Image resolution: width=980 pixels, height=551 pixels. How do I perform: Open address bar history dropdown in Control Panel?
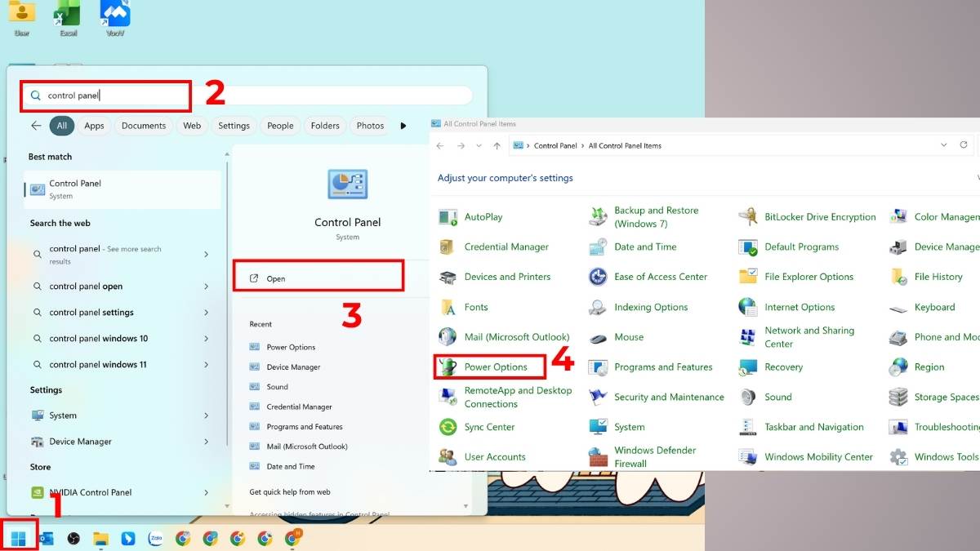pyautogui.click(x=944, y=145)
